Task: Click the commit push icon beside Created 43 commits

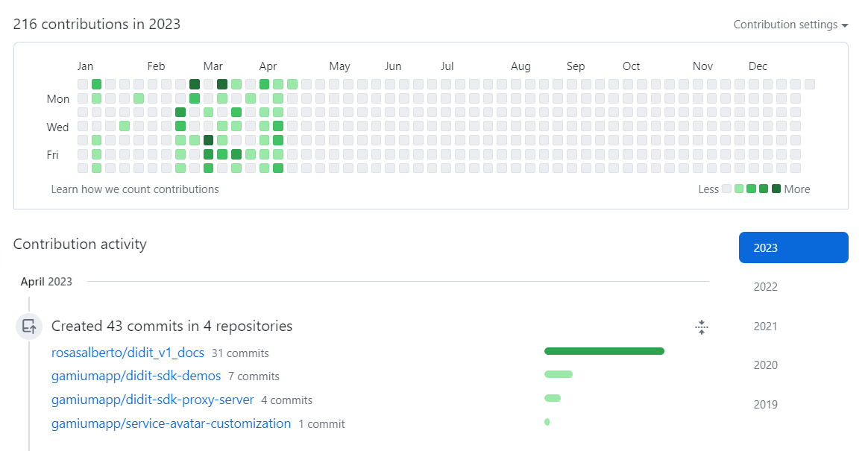Action: pos(29,327)
